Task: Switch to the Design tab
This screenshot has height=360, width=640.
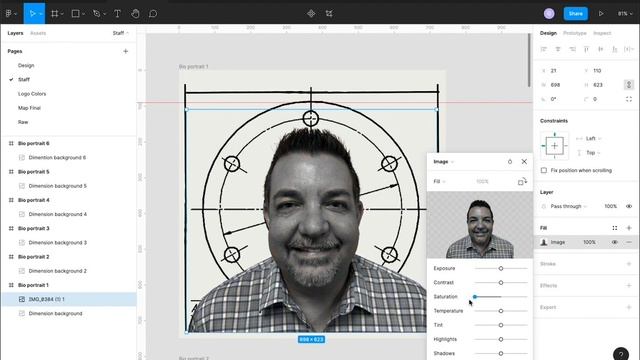Action: tap(548, 33)
